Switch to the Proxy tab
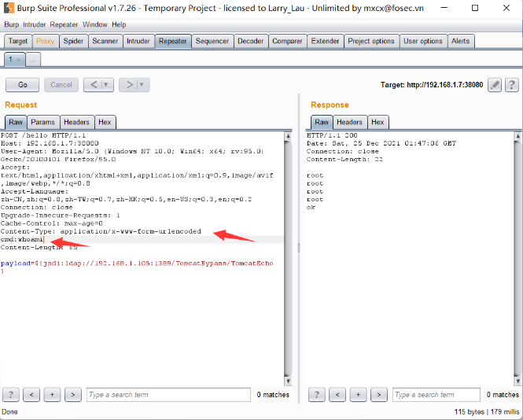Screen dimensions: 523x420 click(45, 41)
